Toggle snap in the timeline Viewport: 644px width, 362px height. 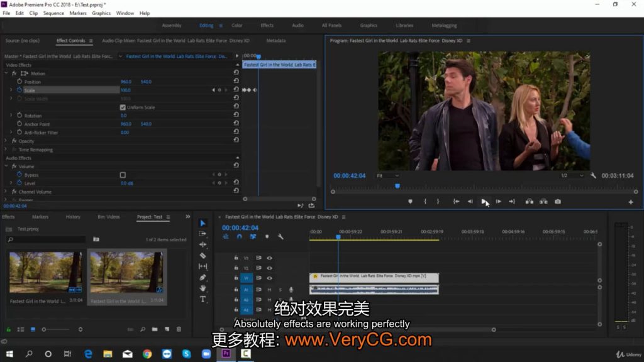pos(240,237)
